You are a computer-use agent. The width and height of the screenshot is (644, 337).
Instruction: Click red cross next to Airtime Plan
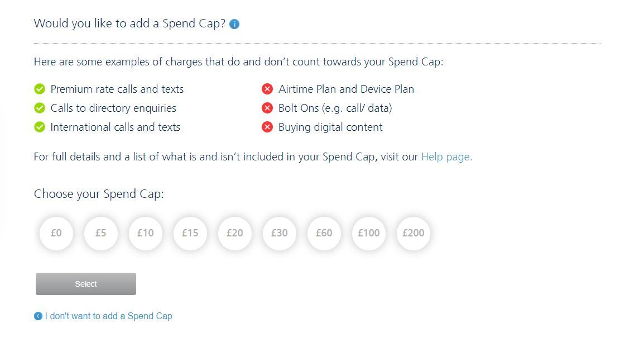pyautogui.click(x=267, y=89)
